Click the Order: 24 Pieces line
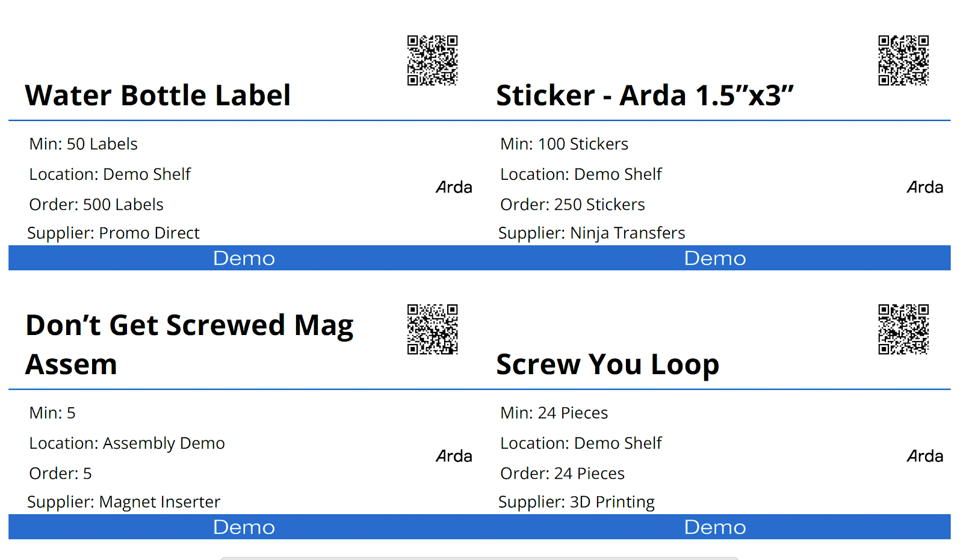Image resolution: width=963 pixels, height=560 pixels. coord(562,474)
